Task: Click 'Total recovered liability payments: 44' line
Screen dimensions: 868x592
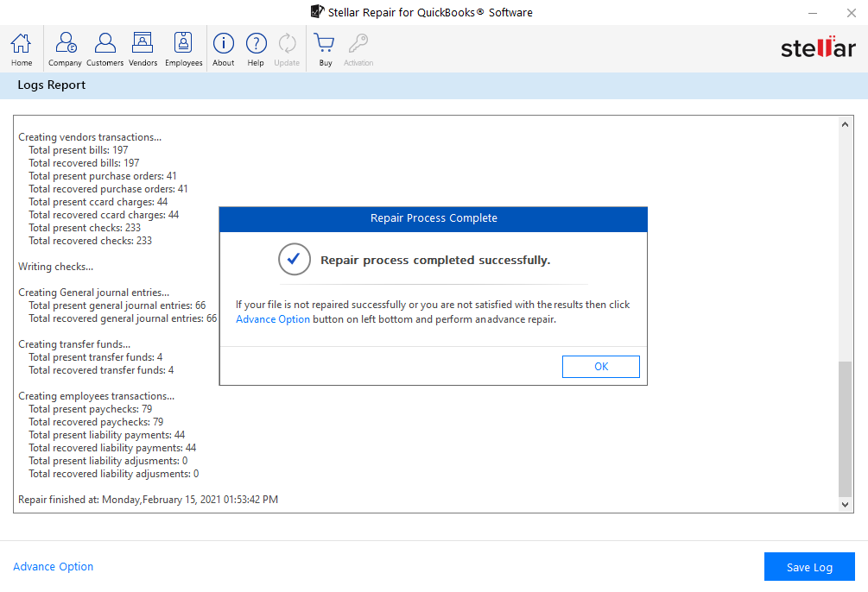Action: point(112,448)
